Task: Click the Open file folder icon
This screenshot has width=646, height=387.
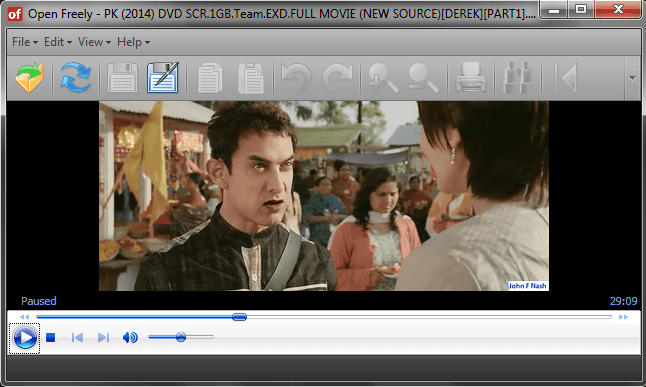Action: [x=29, y=77]
